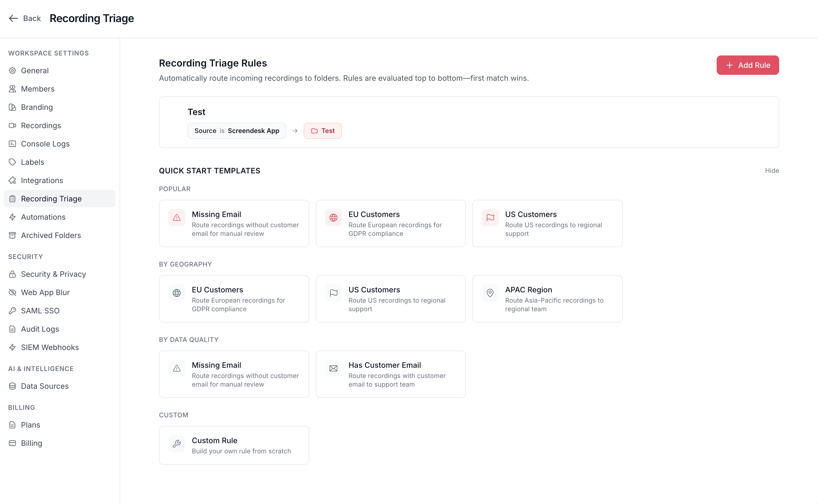Click the Integrations puzzle icon

pos(12,180)
